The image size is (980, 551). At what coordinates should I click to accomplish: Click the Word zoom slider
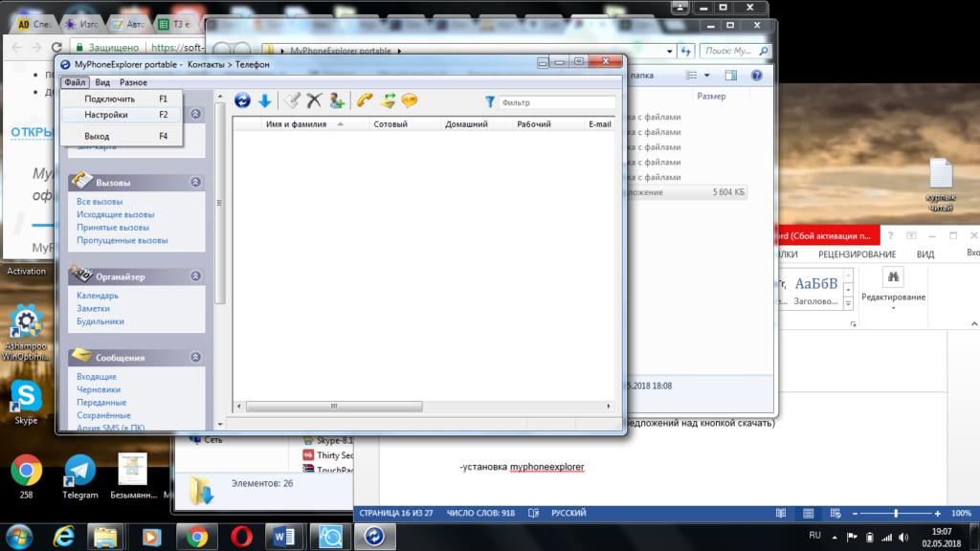895,514
